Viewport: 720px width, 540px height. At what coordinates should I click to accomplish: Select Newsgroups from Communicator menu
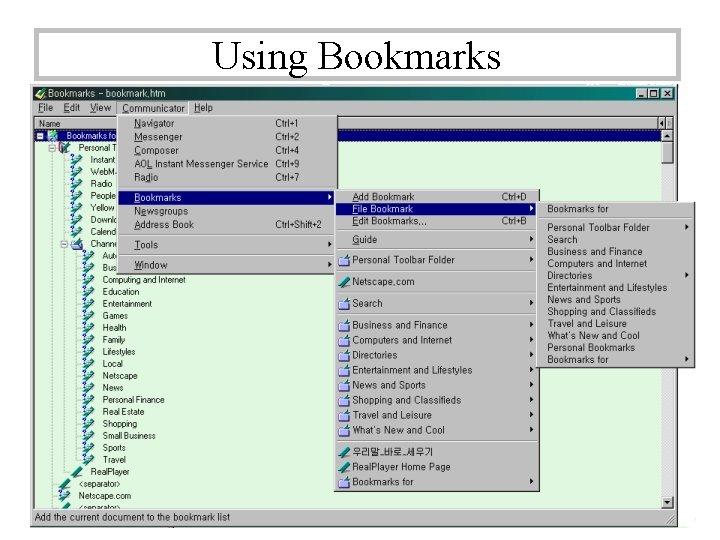coord(227,211)
